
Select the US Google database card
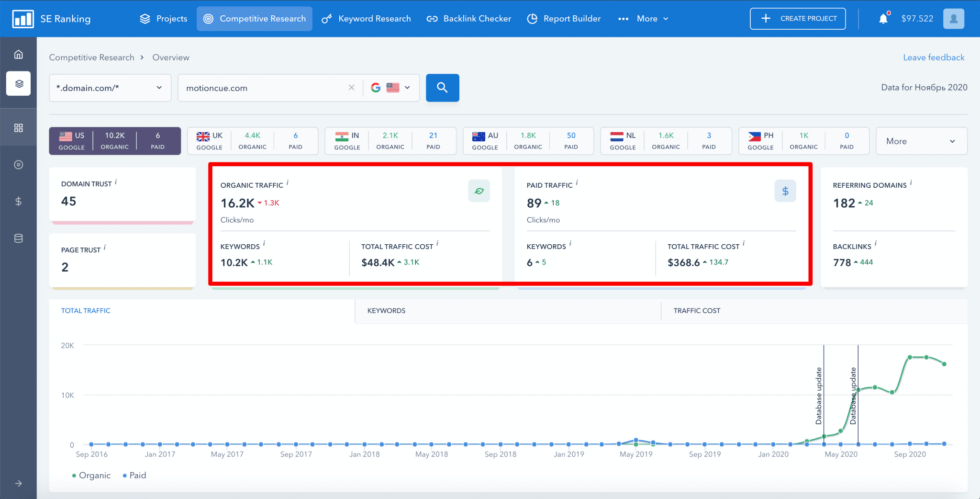(x=115, y=141)
